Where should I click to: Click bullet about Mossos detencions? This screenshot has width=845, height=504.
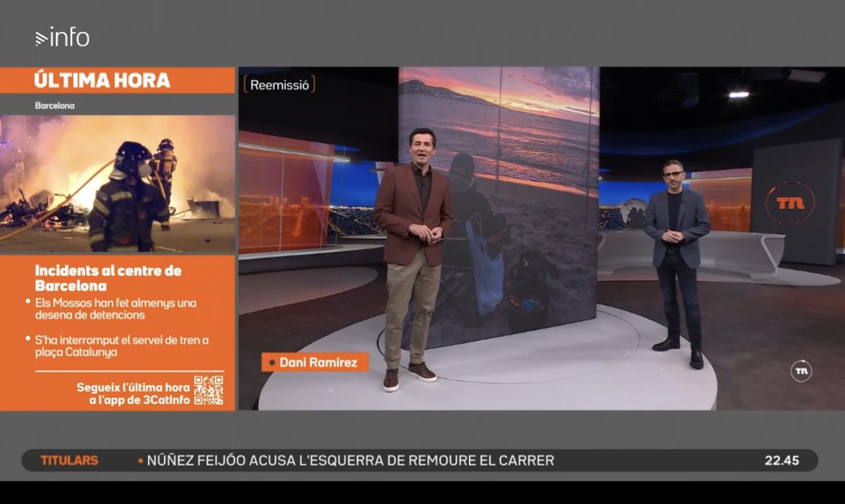tap(115, 309)
